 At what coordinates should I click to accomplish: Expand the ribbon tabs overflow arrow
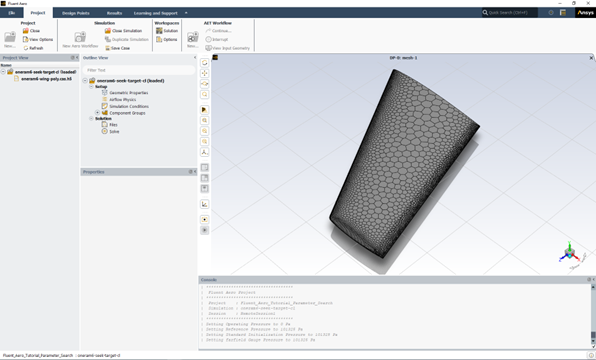click(x=186, y=13)
